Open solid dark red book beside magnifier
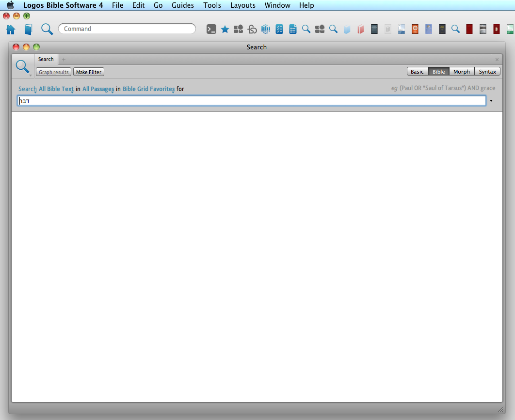 tap(469, 29)
